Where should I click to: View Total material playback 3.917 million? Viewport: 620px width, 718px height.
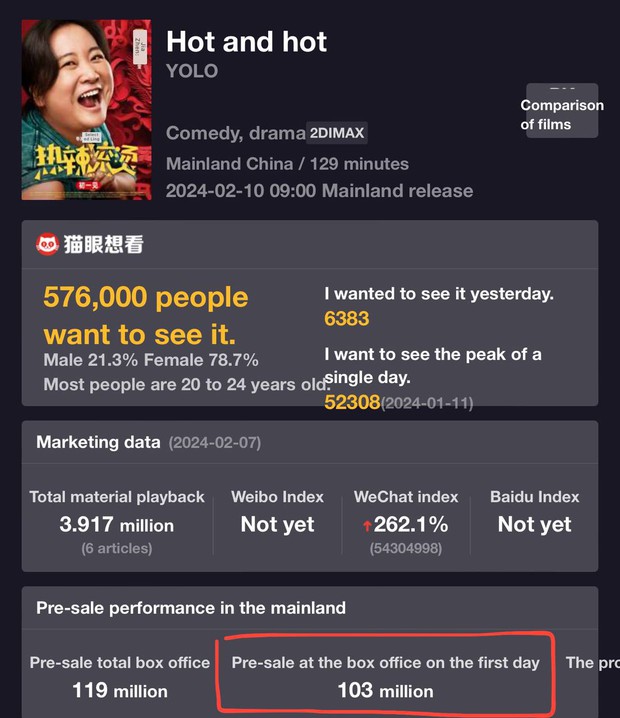[x=116, y=524]
